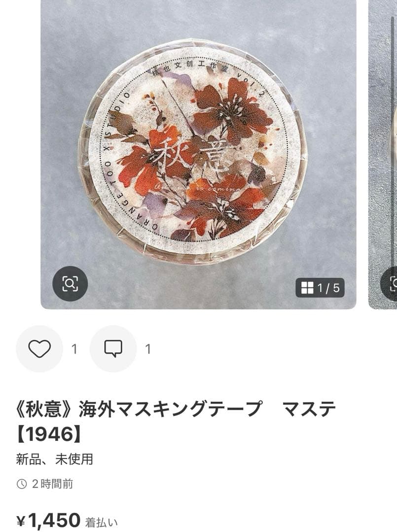The height and width of the screenshot is (532, 397).
Task: Click the マステ word in the listing title
Action: click(309, 408)
